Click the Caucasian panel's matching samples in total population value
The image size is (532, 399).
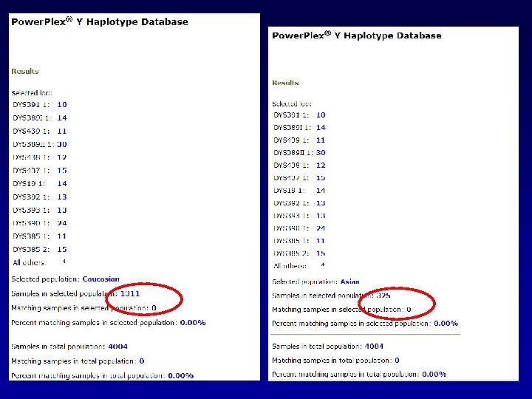point(142,361)
